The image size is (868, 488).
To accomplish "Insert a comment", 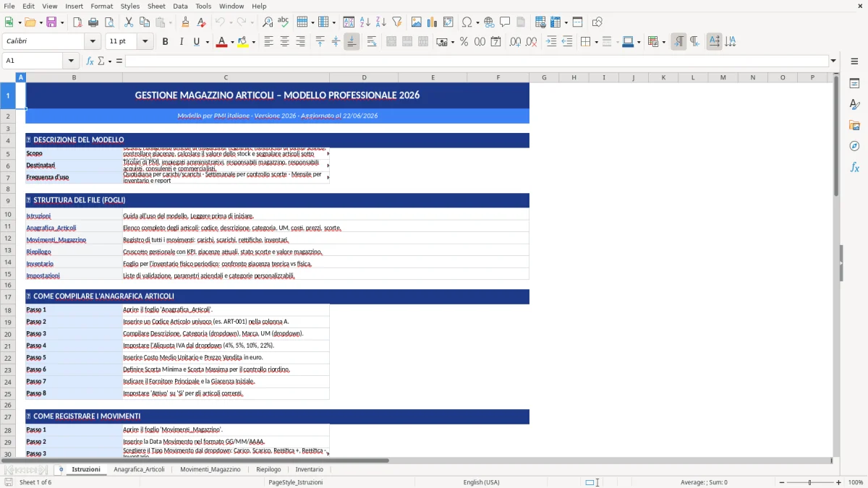I will (505, 22).
